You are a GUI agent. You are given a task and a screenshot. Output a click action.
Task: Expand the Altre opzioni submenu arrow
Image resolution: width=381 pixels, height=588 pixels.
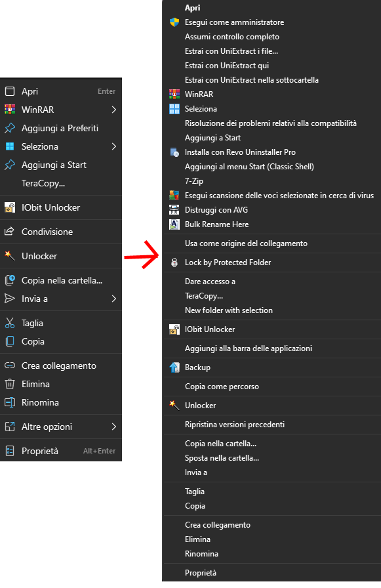[x=114, y=427]
